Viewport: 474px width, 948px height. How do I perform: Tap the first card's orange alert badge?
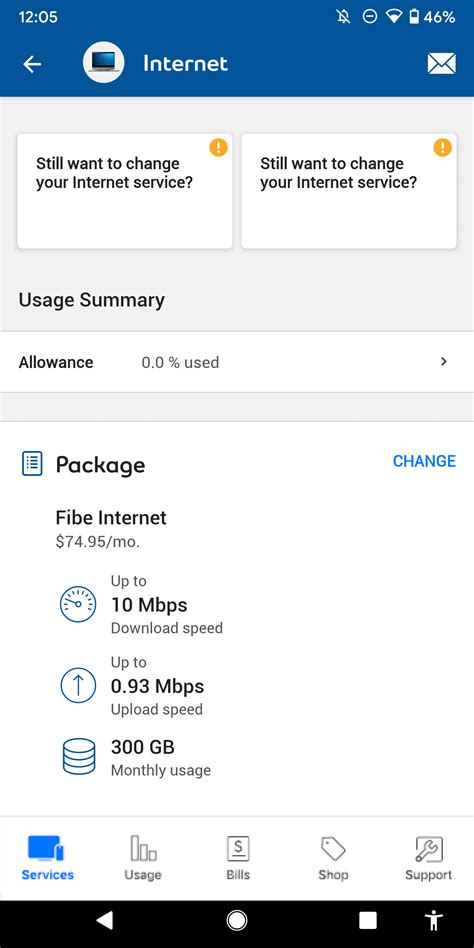pos(218,147)
